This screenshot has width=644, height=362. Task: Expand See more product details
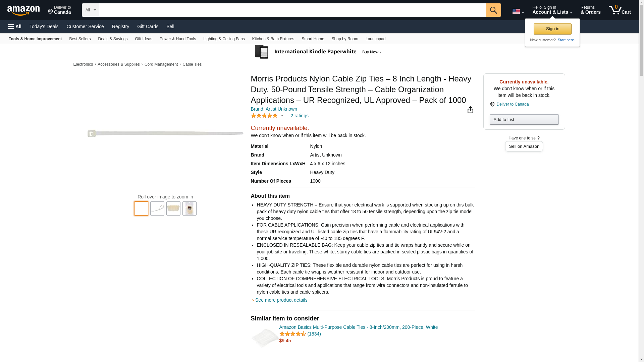(x=281, y=300)
